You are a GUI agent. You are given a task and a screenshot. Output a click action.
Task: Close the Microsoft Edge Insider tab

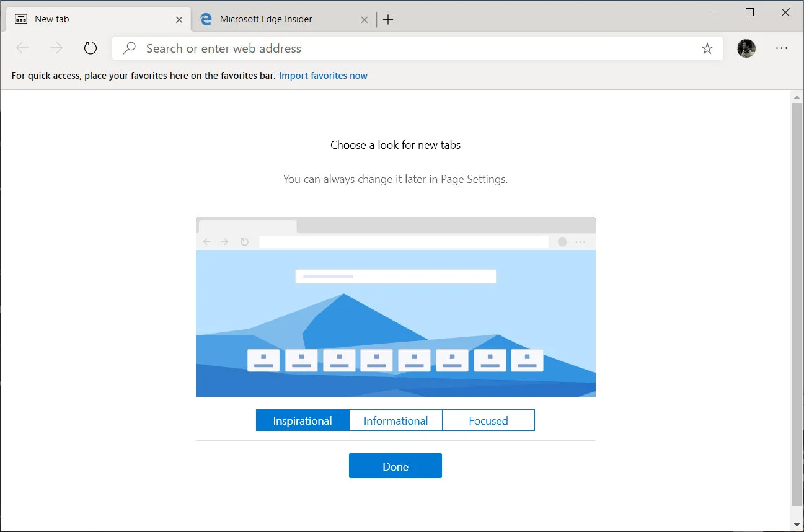tap(364, 19)
